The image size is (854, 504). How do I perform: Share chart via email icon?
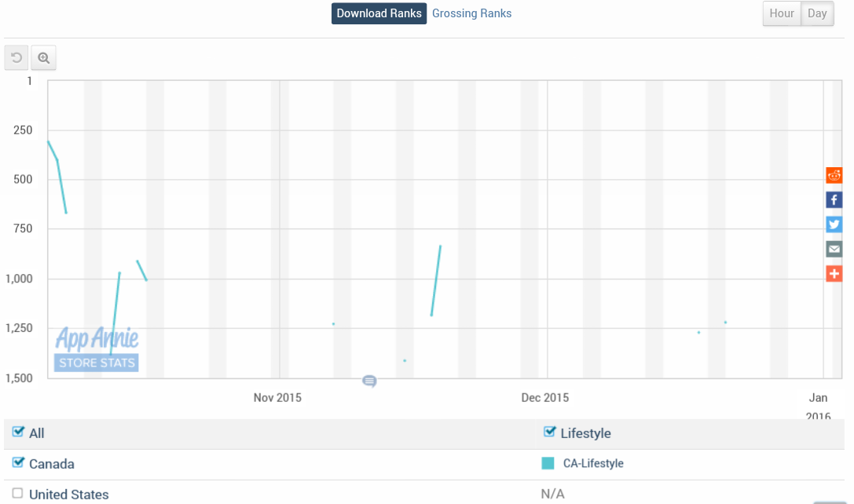point(834,250)
